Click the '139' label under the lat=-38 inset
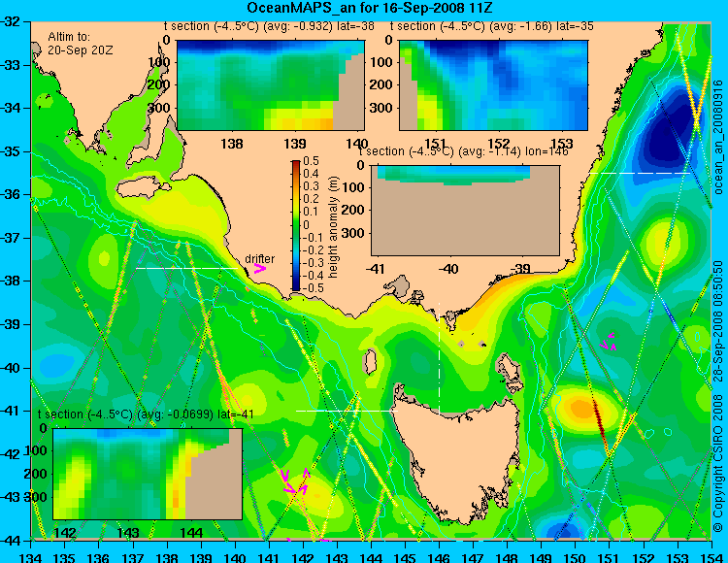This screenshot has width=728, height=563. pos(295,144)
